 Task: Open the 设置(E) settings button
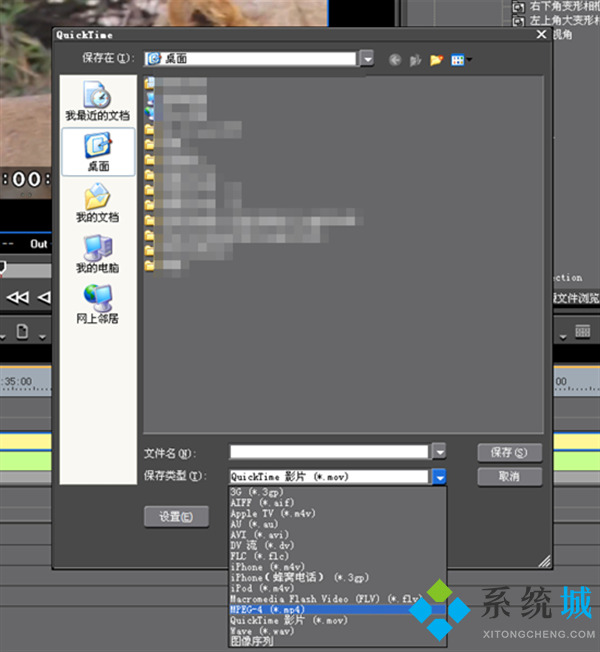[x=176, y=517]
